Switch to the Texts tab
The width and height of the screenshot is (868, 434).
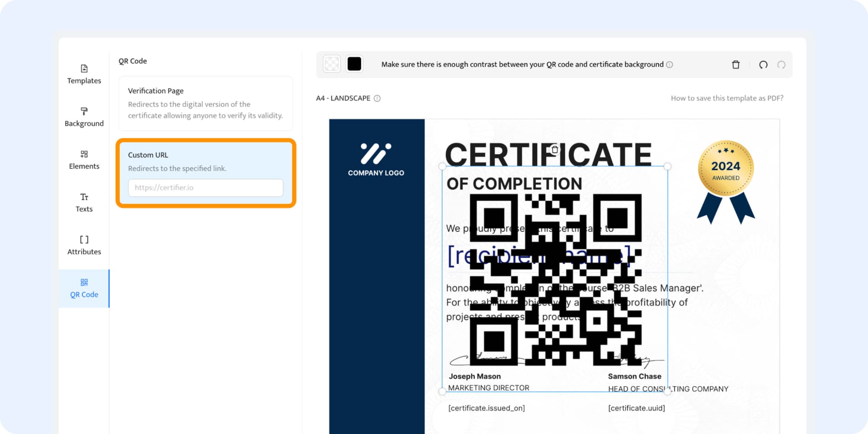[x=84, y=202]
